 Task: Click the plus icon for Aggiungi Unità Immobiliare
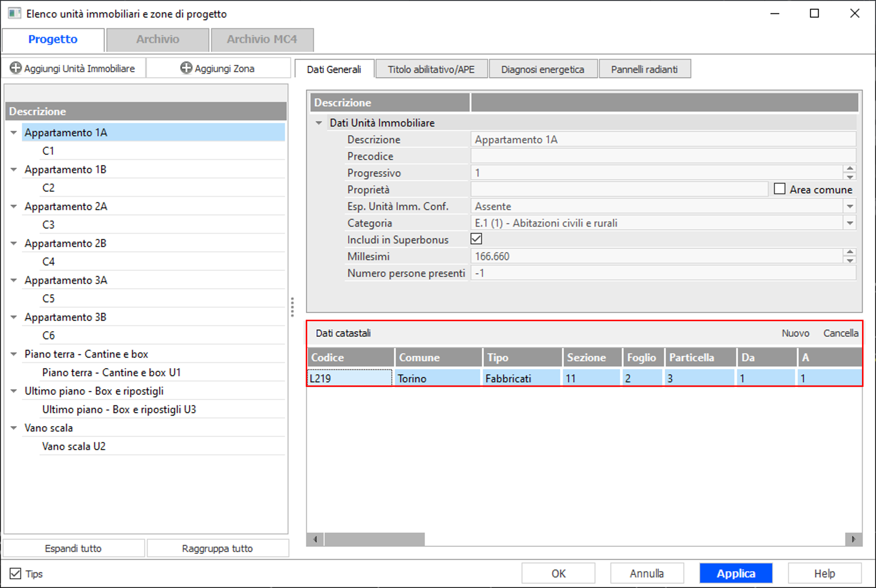15,68
